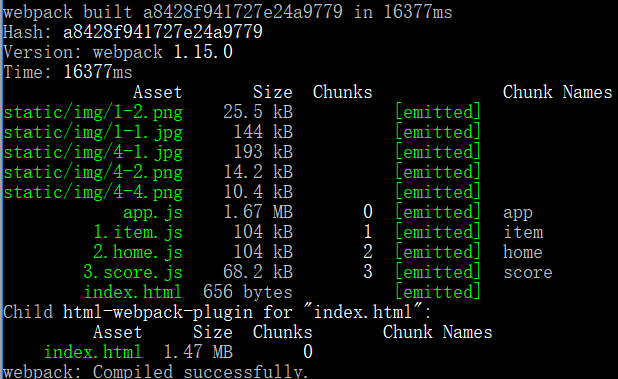The image size is (618, 379).
Task: Click static/img/4-4.png asset name
Action: pyautogui.click(x=93, y=193)
